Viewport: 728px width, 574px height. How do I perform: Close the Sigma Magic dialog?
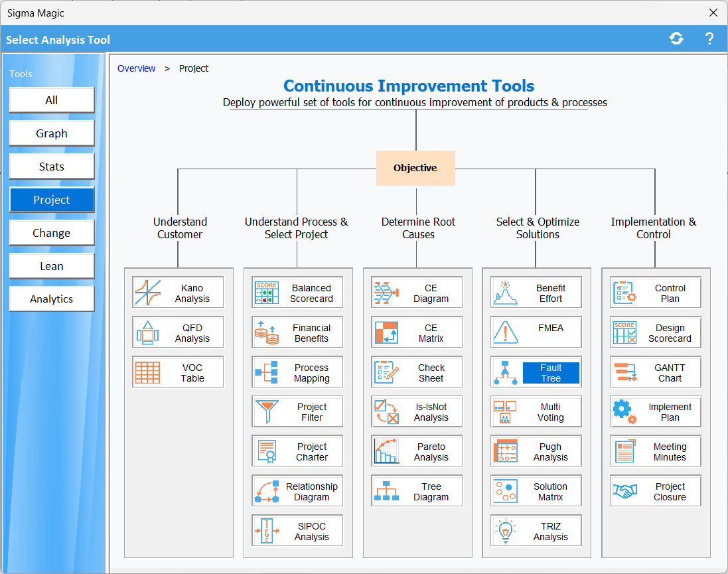(713, 13)
